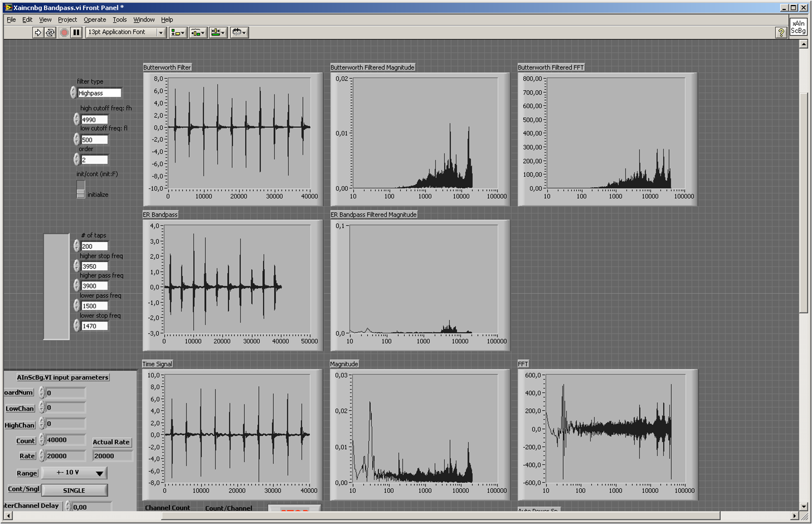Show the Context Help window
Screen dimensions: 812x524
(x=780, y=33)
